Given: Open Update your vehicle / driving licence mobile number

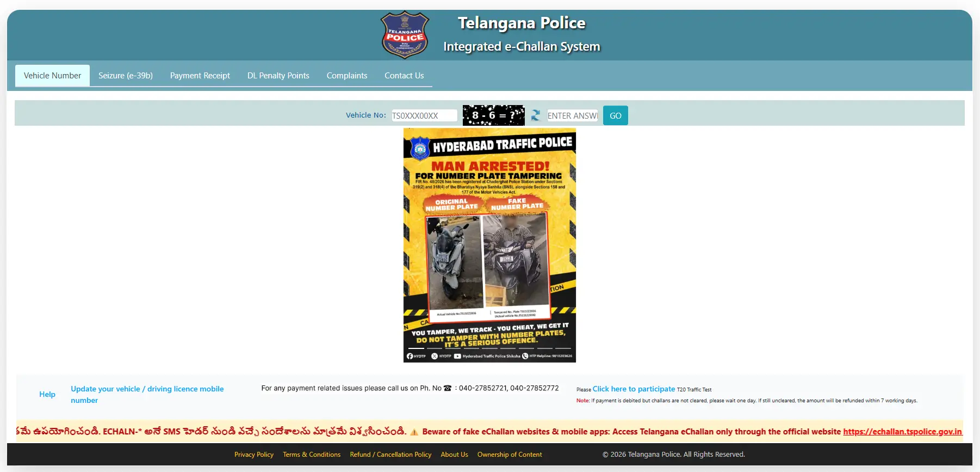Looking at the screenshot, I should click(147, 394).
